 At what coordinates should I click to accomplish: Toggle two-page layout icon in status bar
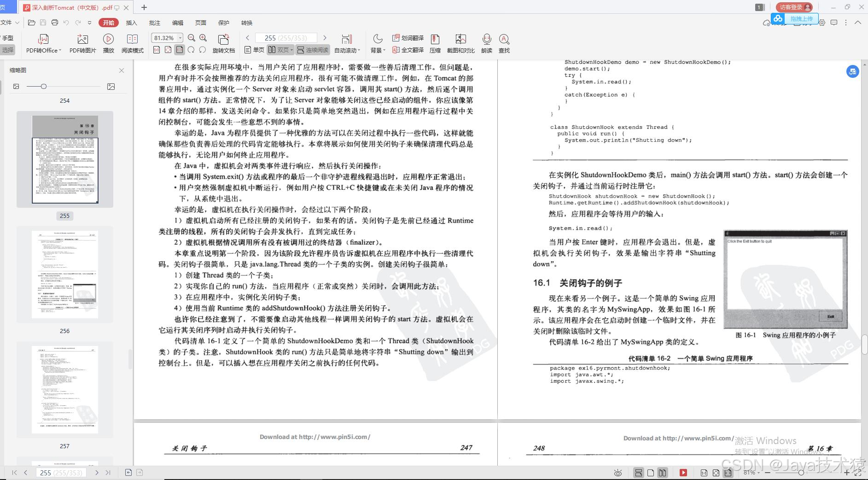point(662,473)
